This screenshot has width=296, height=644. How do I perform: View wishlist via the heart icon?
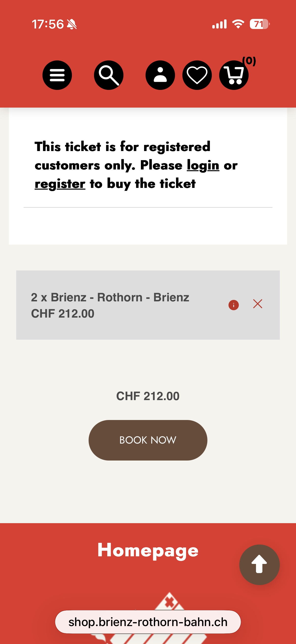point(197,75)
